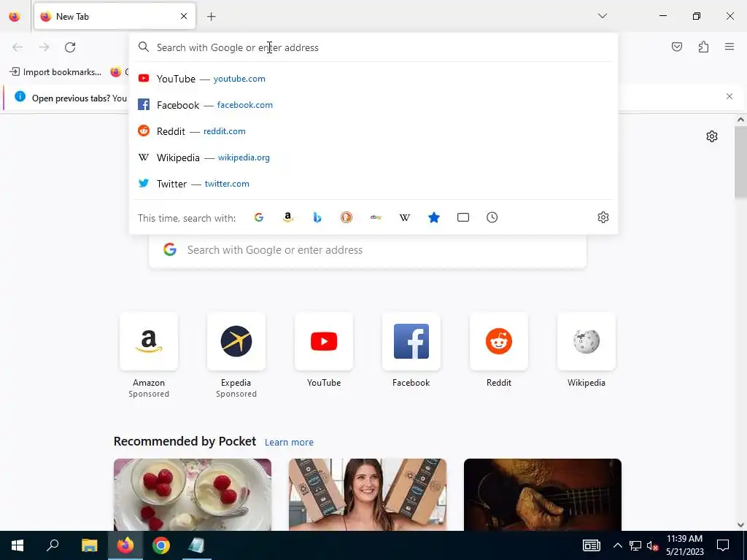747x560 pixels.
Task: Search this time with eBay icon
Action: click(376, 217)
